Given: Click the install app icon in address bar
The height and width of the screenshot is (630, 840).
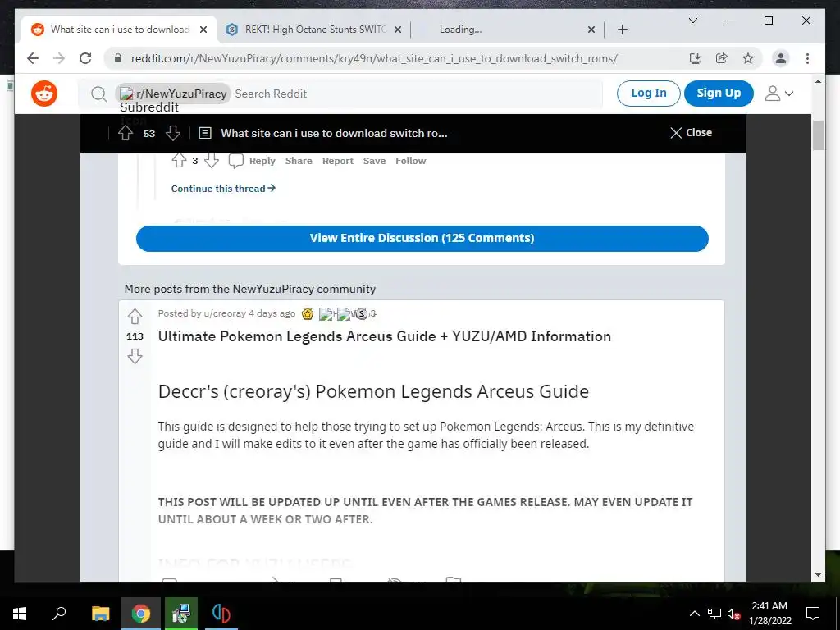Looking at the screenshot, I should coord(696,58).
